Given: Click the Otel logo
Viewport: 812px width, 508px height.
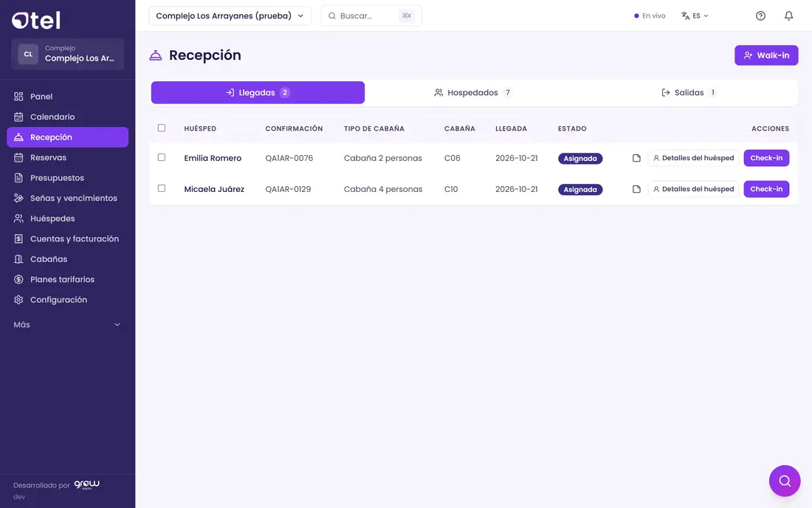Looking at the screenshot, I should coord(36,20).
